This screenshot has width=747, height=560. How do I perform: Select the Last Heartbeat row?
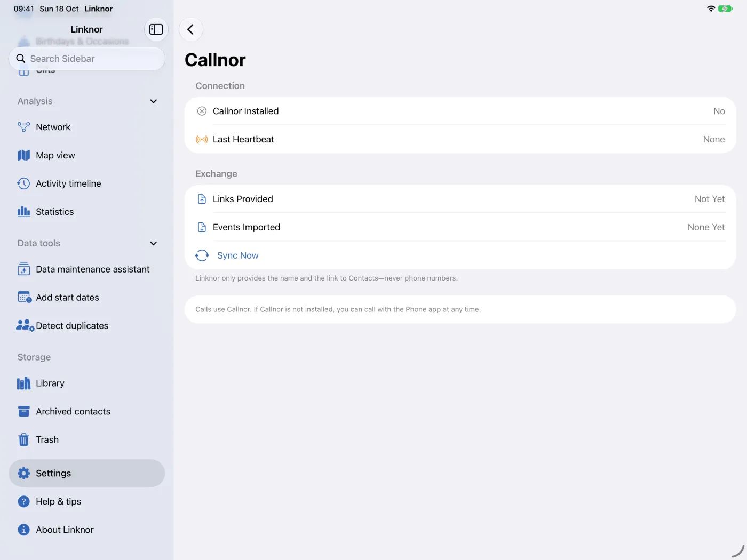point(460,139)
